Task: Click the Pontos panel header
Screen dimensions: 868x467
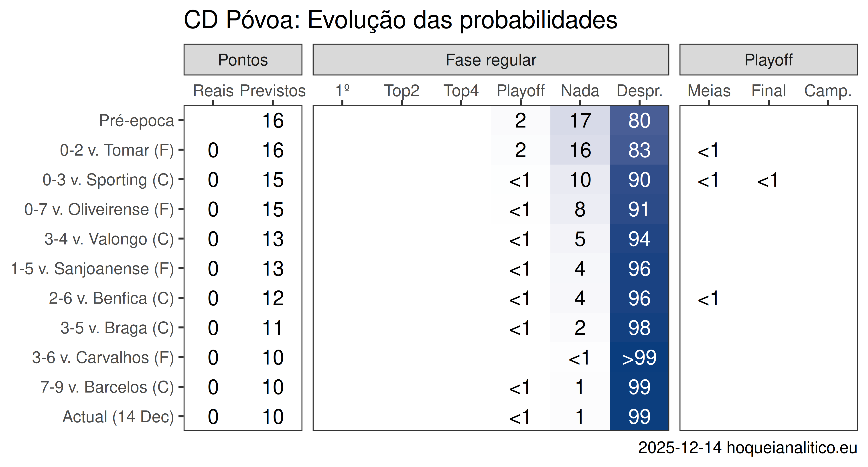Action: pyautogui.click(x=243, y=60)
